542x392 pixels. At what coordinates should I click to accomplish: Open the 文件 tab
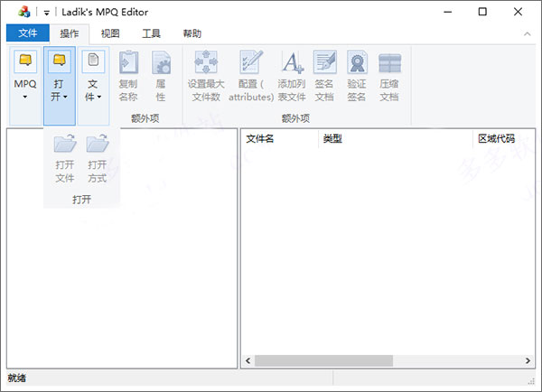click(x=28, y=33)
